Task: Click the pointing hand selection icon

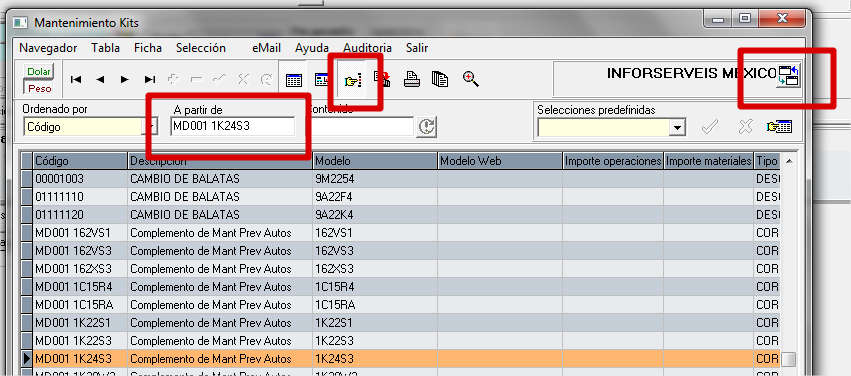Action: click(352, 81)
